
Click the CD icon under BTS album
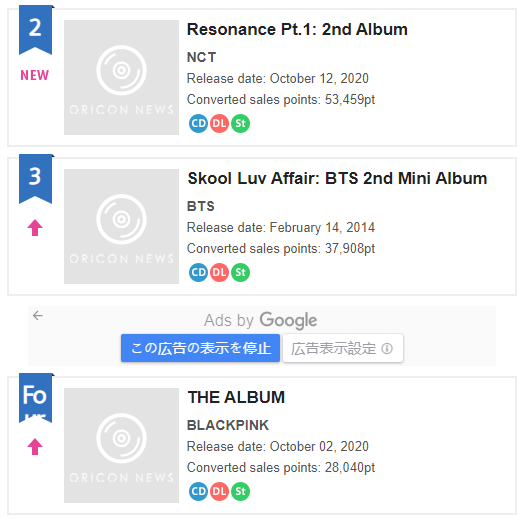point(198,272)
